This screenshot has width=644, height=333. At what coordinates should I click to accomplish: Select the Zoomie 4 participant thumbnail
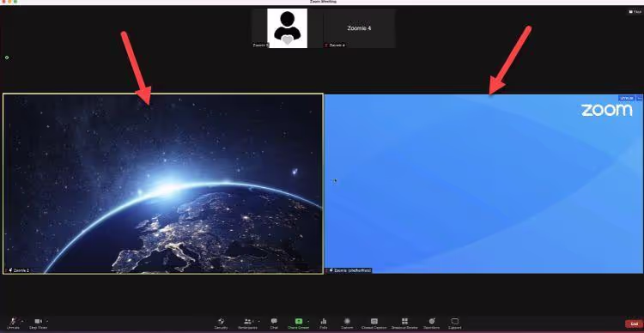click(x=360, y=28)
